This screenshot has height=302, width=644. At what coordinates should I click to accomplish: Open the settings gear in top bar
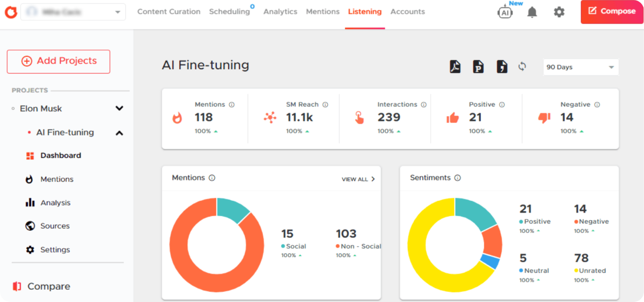pyautogui.click(x=559, y=12)
